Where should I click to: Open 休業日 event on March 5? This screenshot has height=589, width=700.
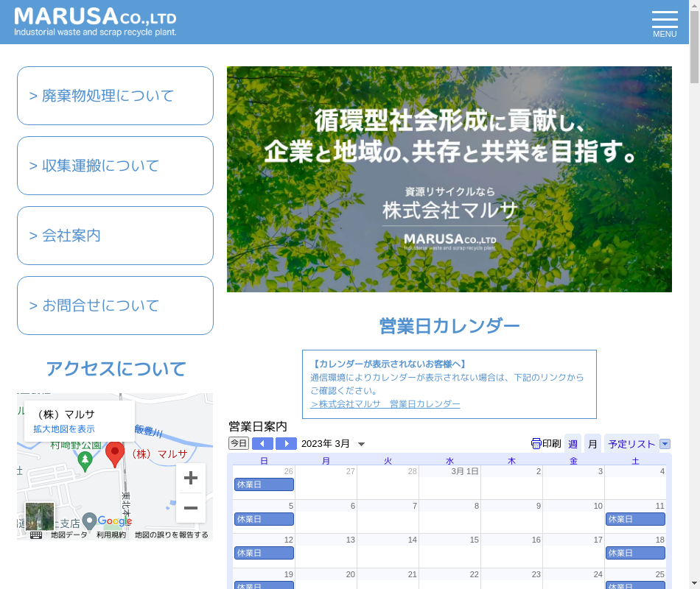pyautogui.click(x=264, y=519)
